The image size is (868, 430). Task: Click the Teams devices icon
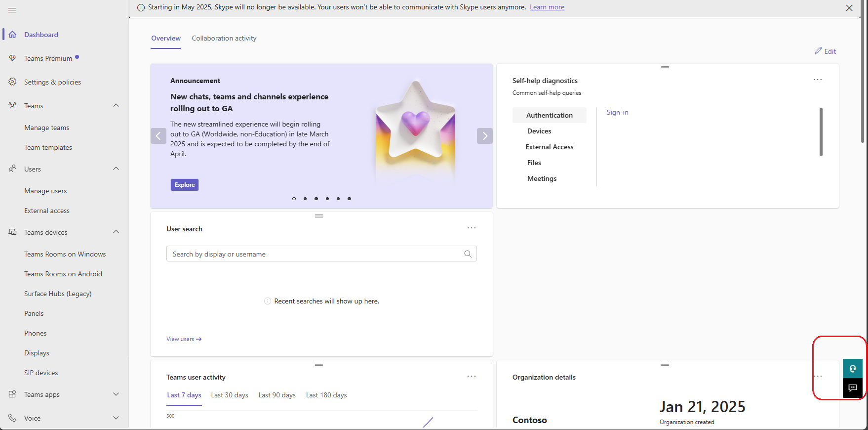tap(12, 232)
